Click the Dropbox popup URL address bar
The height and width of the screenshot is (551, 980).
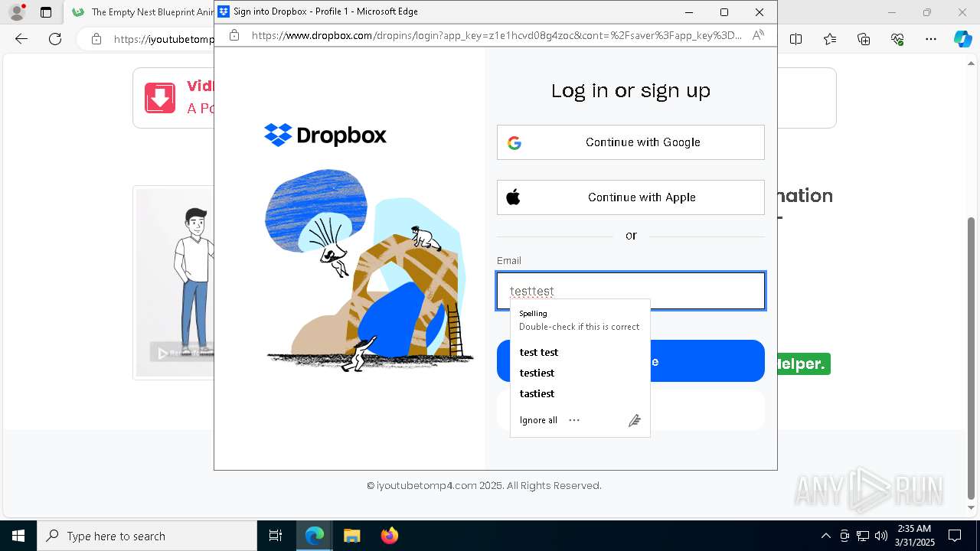point(496,35)
